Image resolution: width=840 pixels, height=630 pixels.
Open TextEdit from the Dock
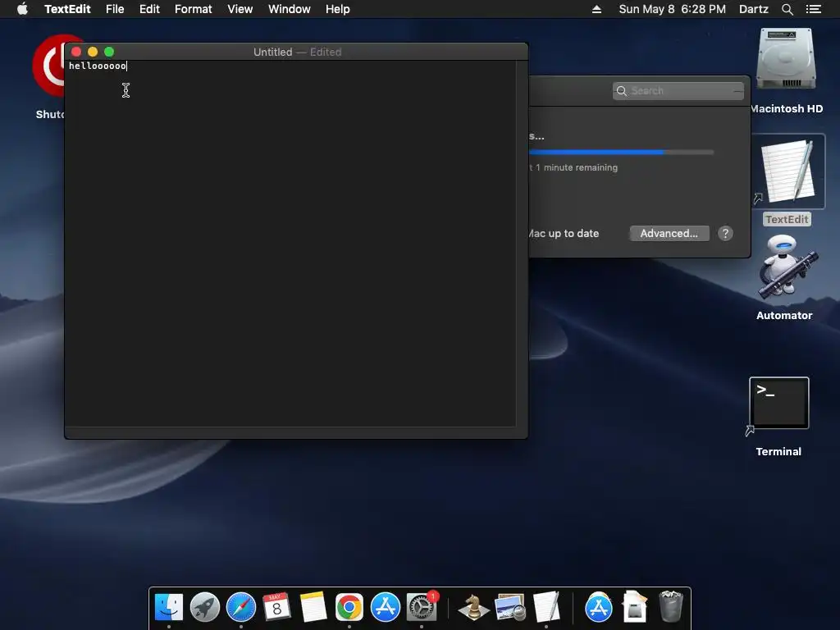click(546, 607)
